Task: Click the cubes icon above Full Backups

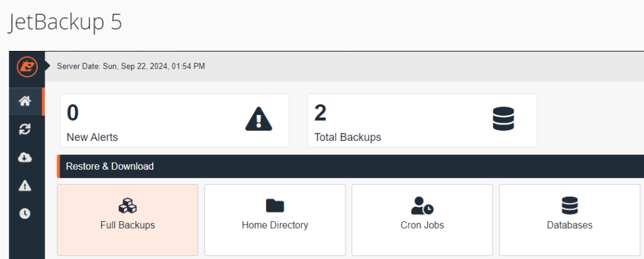Action: 127,205
